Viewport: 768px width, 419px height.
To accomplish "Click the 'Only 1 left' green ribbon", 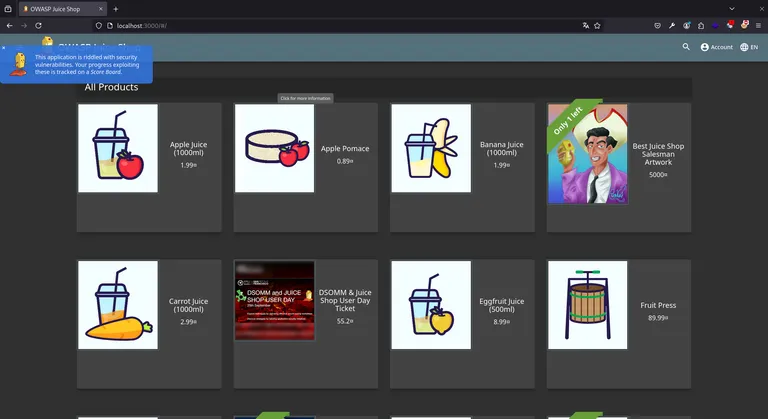I will click(570, 121).
